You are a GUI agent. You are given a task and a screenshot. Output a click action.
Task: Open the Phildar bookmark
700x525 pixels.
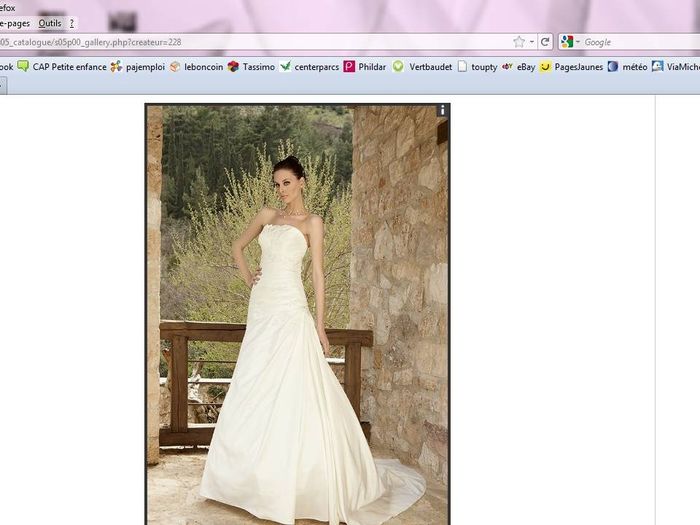pos(372,67)
